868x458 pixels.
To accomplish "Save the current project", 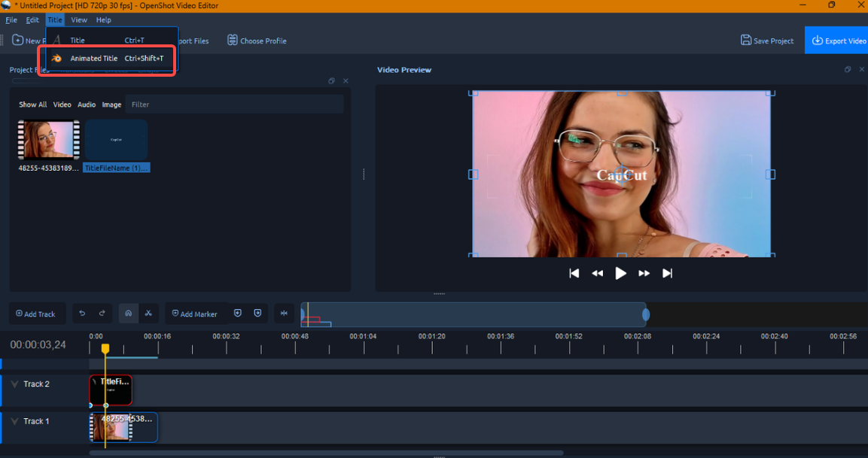I will 767,41.
